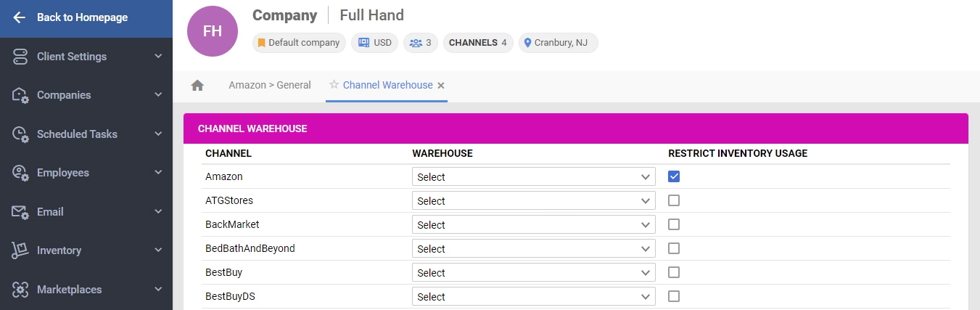Switch to the Amazon > General tab
Screen dimensions: 980x310
[x=270, y=85]
